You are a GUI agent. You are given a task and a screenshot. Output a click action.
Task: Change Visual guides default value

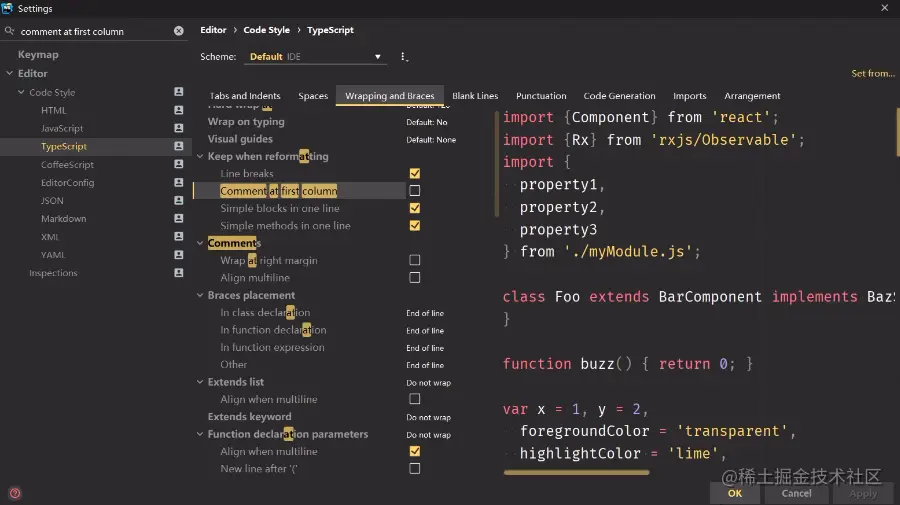431,139
